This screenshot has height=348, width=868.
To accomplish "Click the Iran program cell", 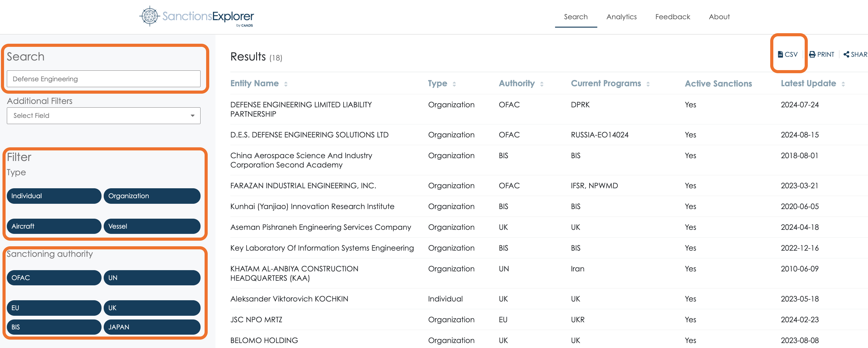I will point(577,269).
